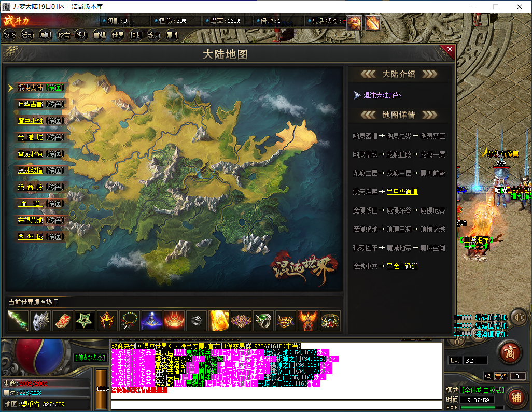Open the 喇叭 menu button
Screen dimensions: 532x412
pyautogui.click(x=46, y=35)
